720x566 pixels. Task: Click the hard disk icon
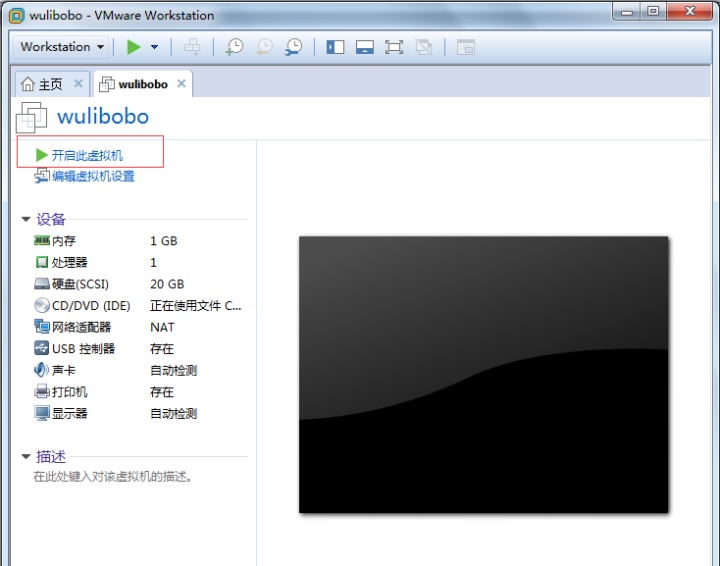coord(42,284)
